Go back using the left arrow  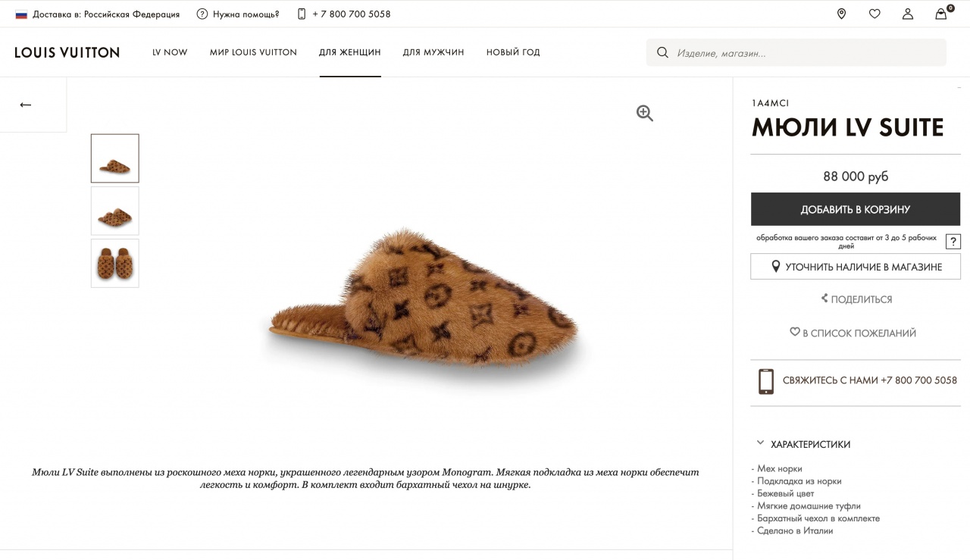[x=26, y=105]
